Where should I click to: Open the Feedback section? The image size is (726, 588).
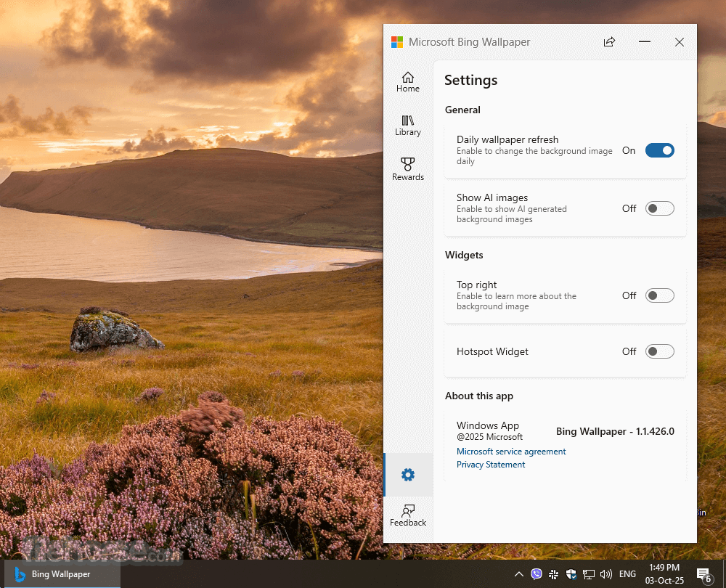[407, 515]
